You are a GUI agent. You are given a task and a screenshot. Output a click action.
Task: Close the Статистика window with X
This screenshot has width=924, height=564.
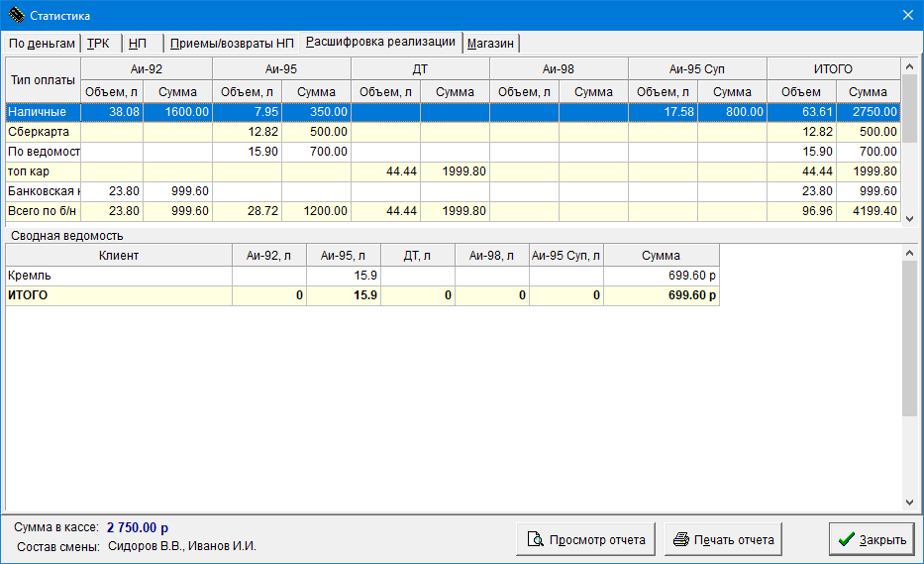[x=907, y=15]
